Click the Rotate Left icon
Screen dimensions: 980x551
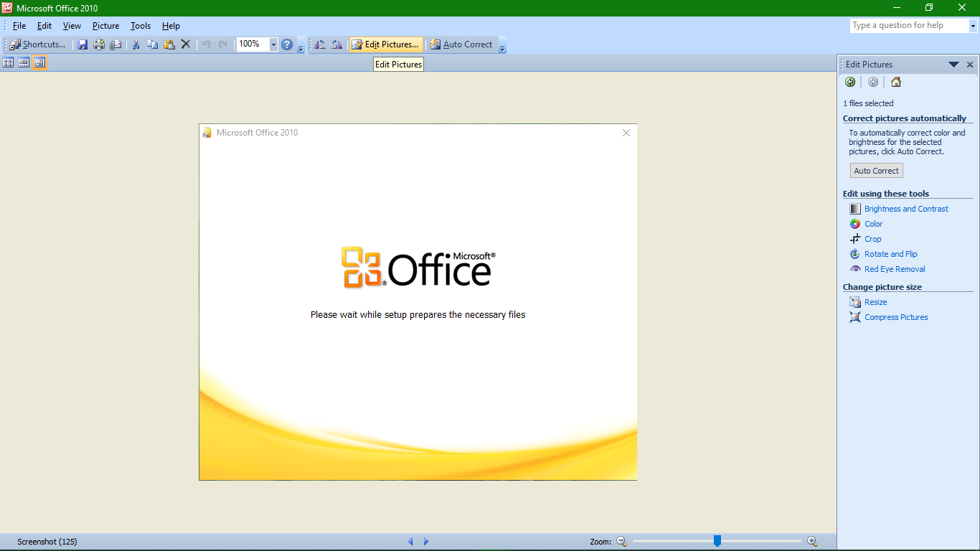(320, 44)
